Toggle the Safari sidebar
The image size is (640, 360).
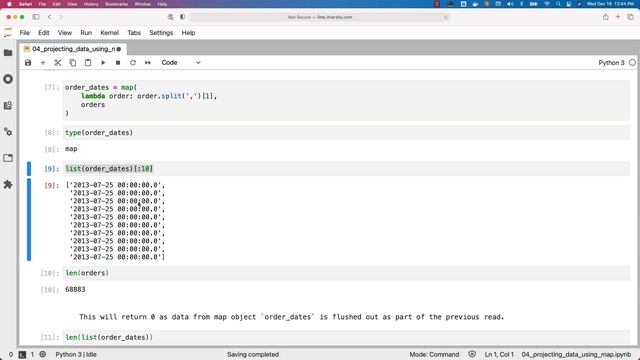click(36, 17)
